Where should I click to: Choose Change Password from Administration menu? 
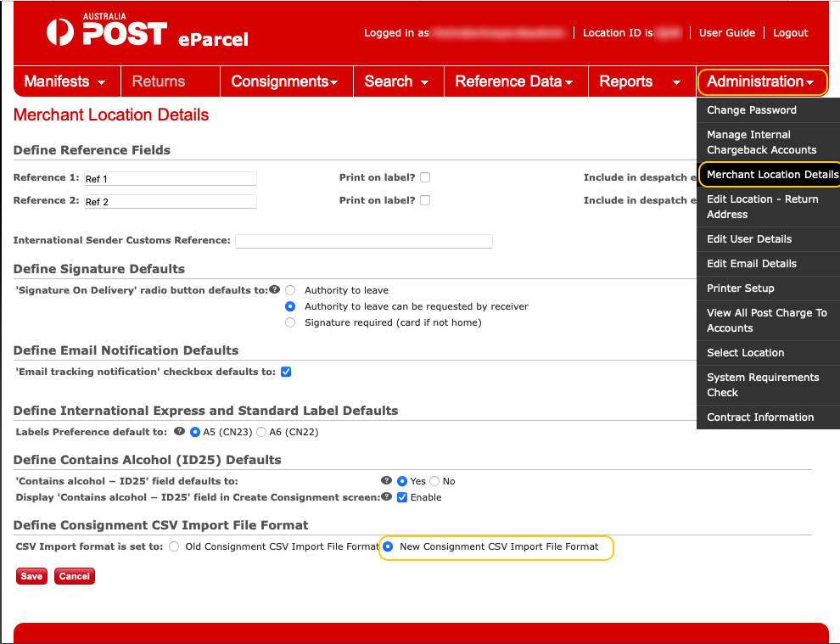tap(768, 109)
